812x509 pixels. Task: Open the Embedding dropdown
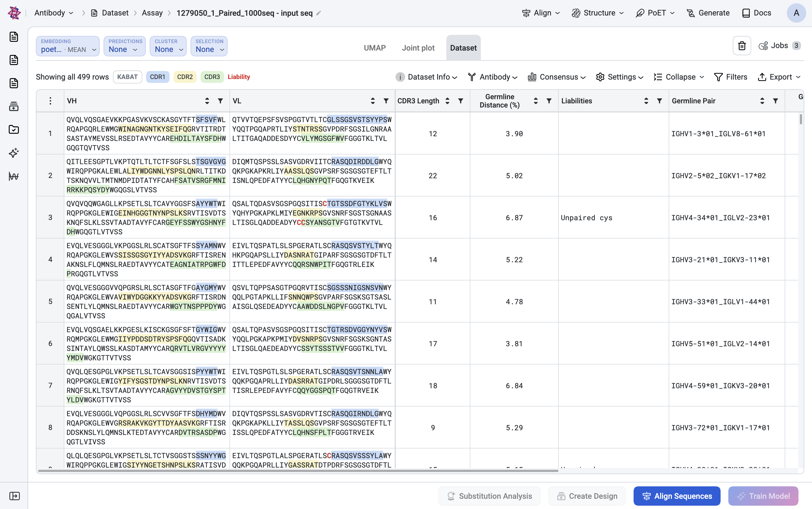click(x=68, y=46)
